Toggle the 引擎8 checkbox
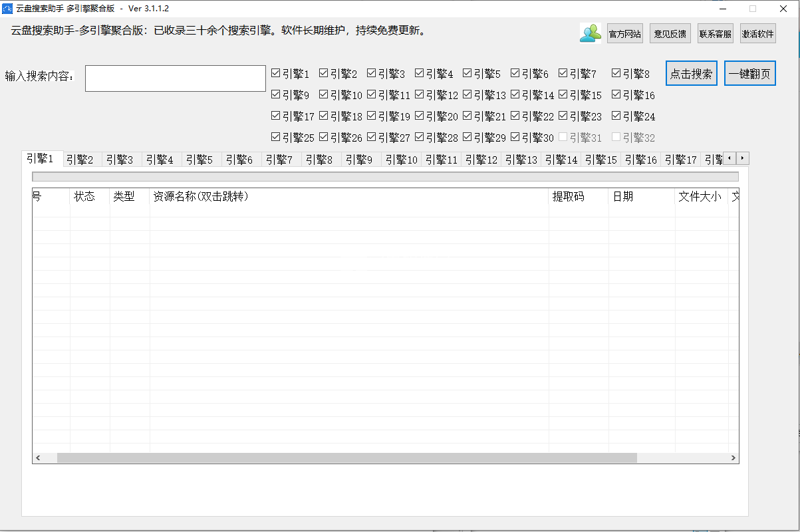This screenshot has width=800, height=532. 616,73
